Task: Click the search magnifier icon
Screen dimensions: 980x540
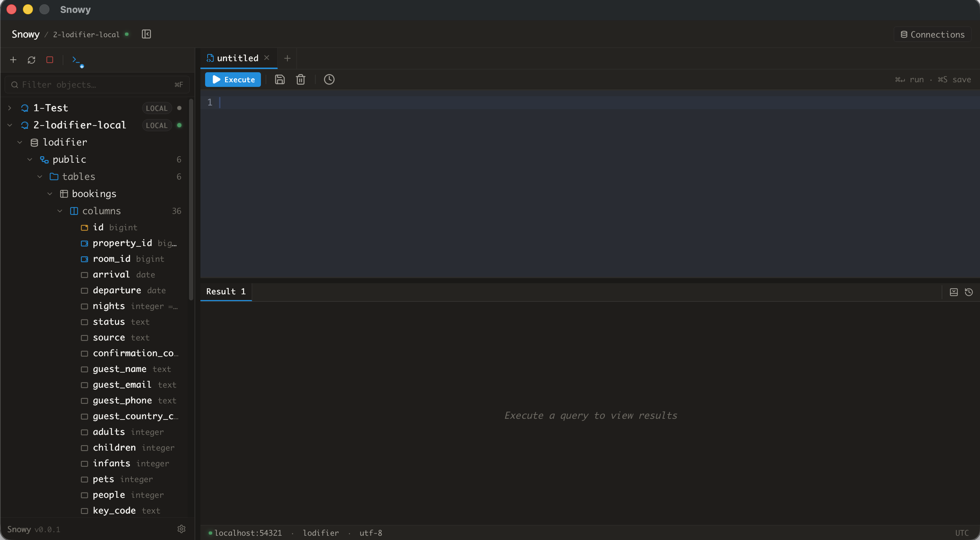Action: pyautogui.click(x=14, y=85)
